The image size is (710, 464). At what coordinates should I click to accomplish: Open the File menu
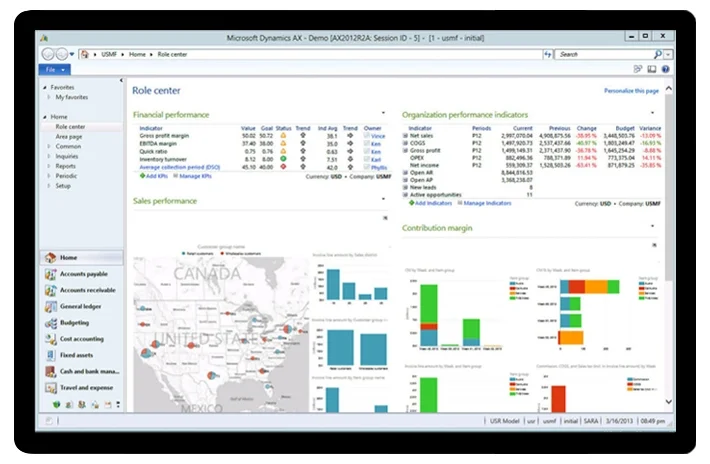[54, 70]
